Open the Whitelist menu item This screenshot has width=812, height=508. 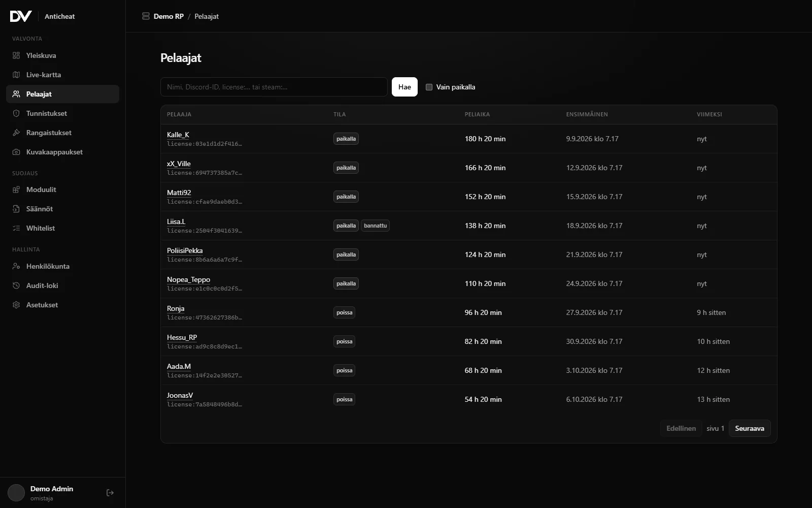[x=62, y=228]
